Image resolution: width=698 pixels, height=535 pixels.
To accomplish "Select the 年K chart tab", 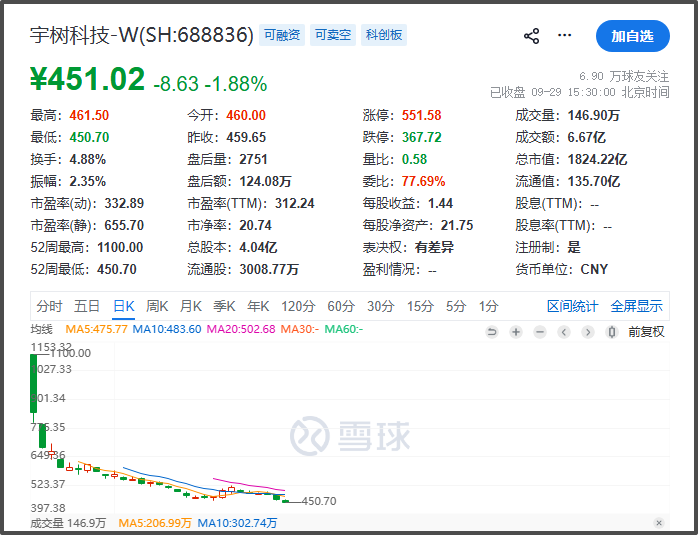I will [x=258, y=306].
